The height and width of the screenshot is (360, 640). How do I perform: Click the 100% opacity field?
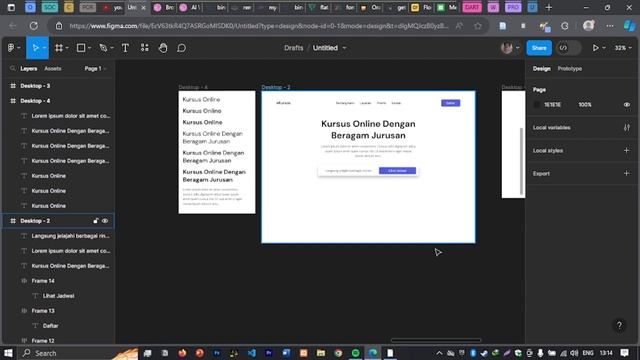tap(585, 105)
